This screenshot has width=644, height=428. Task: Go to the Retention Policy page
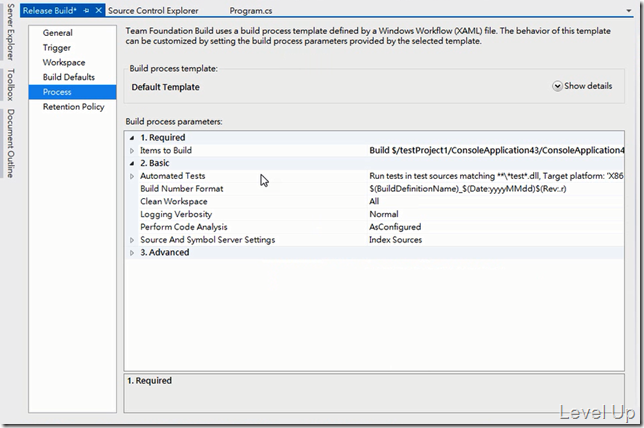[74, 107]
